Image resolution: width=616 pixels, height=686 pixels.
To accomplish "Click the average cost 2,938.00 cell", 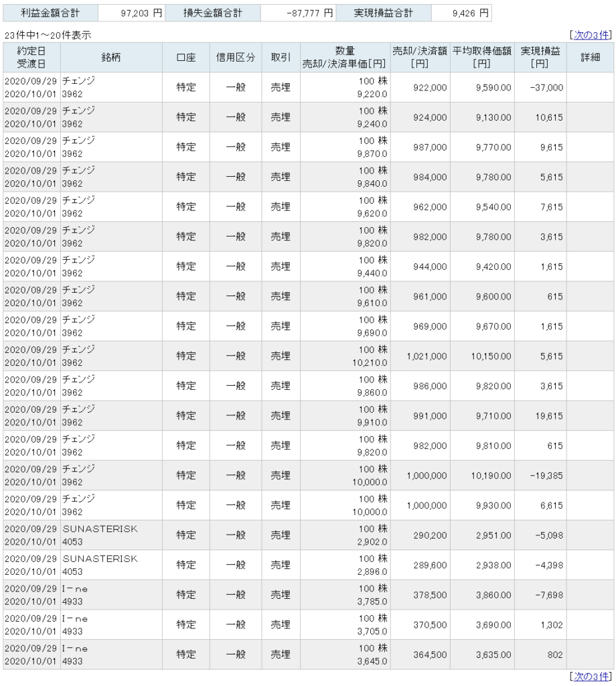I will click(x=482, y=565).
